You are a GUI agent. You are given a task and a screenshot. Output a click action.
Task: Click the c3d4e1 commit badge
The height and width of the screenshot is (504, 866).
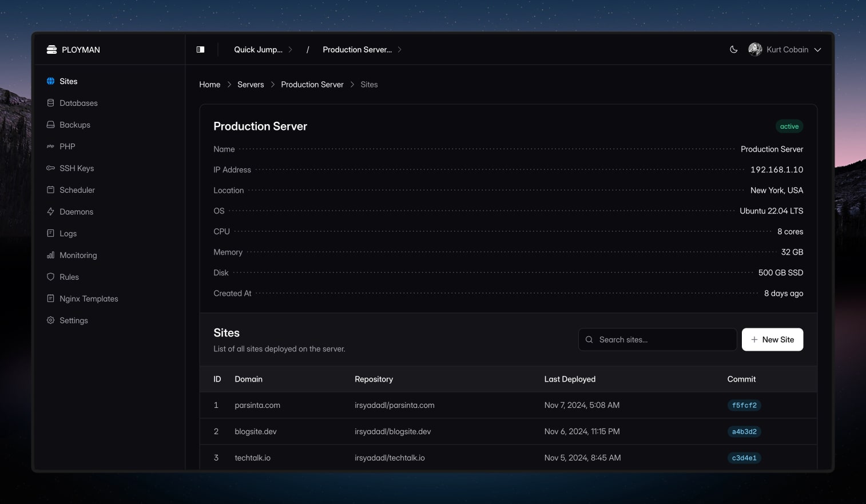coord(744,458)
